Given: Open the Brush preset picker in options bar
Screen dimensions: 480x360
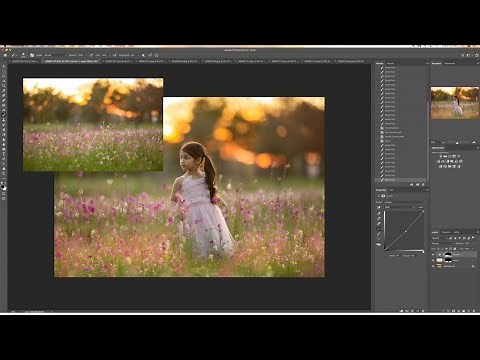Looking at the screenshot, I should 24,55.
